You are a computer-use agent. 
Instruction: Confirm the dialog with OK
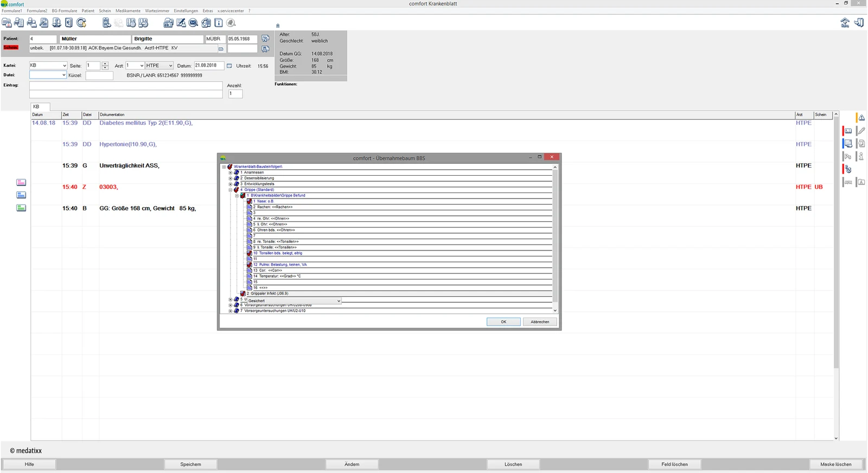(503, 322)
